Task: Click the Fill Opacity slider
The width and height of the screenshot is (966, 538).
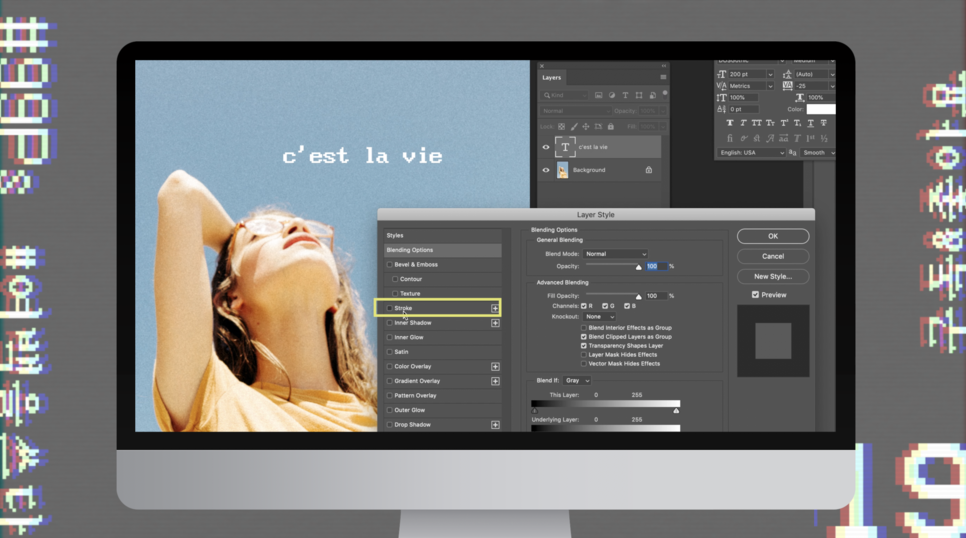Action: coord(613,296)
